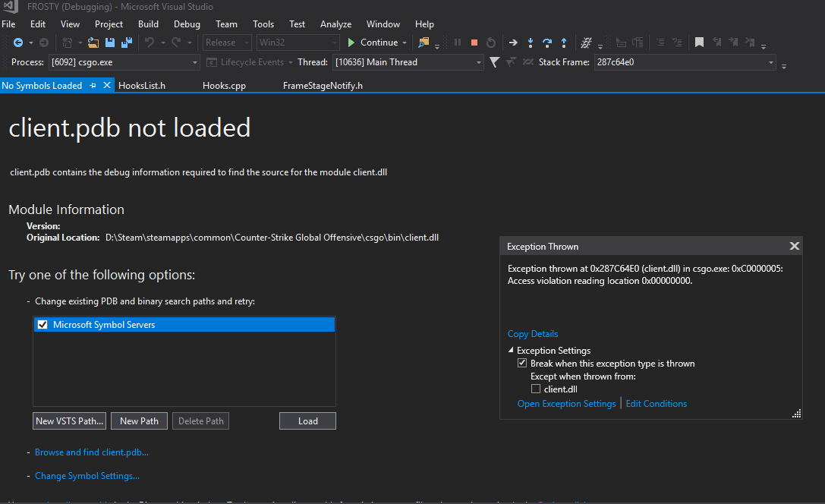Screen dimensions: 825x504
Task: Click the Step Over icon
Action: point(546,43)
